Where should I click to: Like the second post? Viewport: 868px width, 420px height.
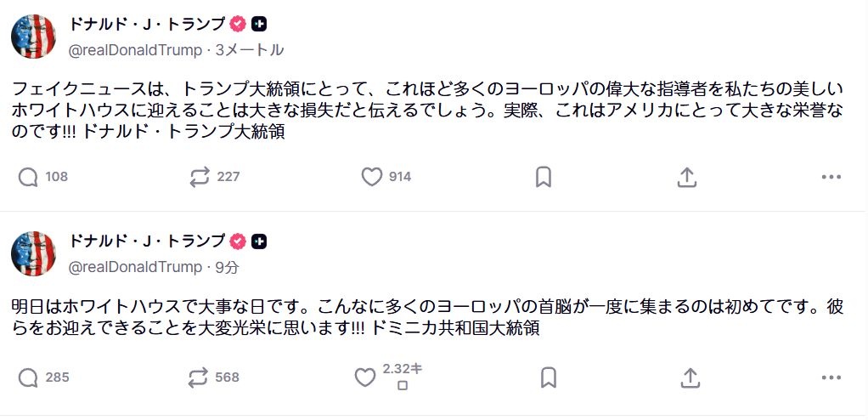[366, 377]
